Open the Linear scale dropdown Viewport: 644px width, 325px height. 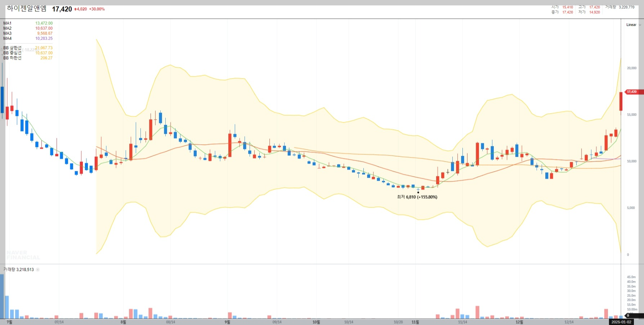(634, 25)
